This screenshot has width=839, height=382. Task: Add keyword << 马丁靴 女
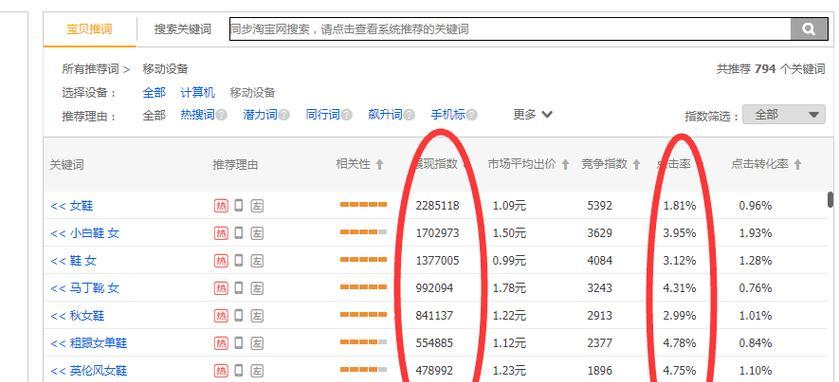pos(85,288)
